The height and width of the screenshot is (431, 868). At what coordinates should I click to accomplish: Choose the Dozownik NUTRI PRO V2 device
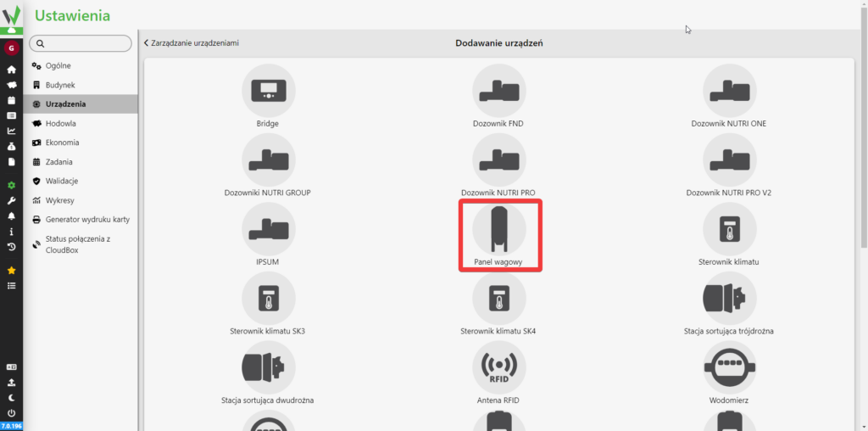[x=729, y=160]
